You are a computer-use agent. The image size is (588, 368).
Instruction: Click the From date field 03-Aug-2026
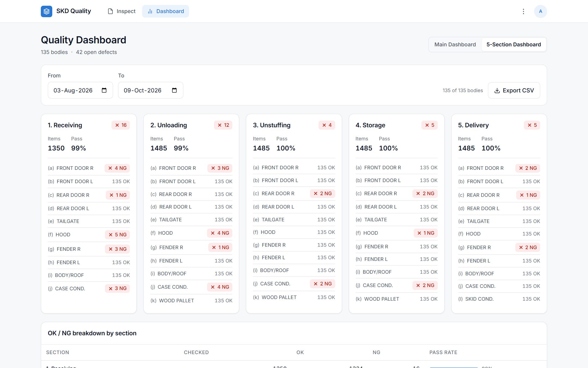coord(80,90)
